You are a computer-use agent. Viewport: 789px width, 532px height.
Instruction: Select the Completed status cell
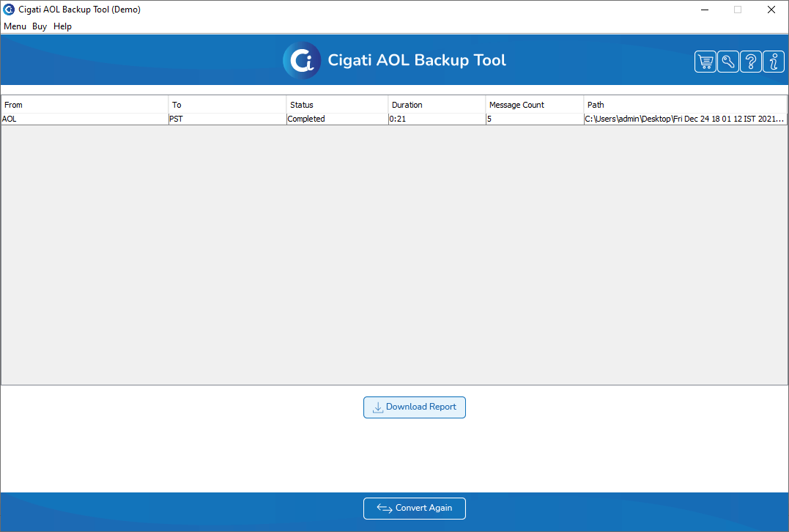tap(337, 119)
